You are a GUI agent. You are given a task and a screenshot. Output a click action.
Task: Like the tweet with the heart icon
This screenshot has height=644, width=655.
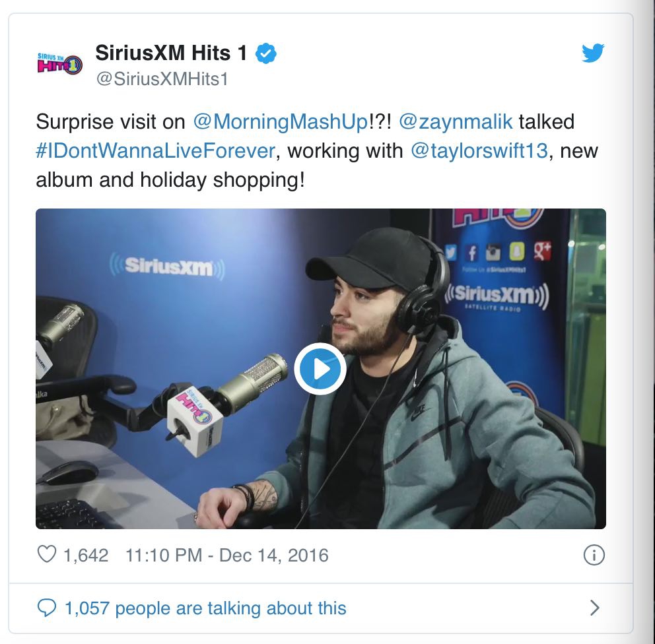click(47, 555)
